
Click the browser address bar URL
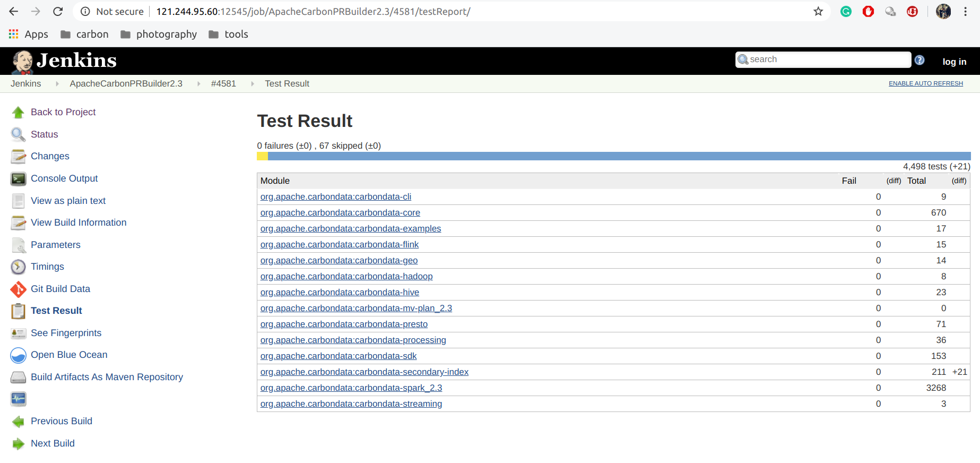tap(313, 12)
